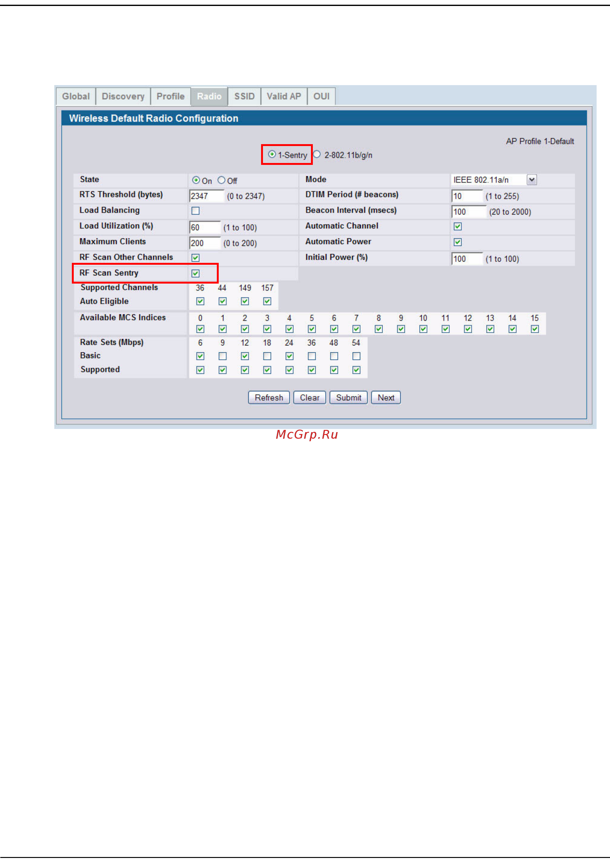The width and height of the screenshot is (610, 868).
Task: Toggle MCS index 7 checkbox
Action: (356, 329)
